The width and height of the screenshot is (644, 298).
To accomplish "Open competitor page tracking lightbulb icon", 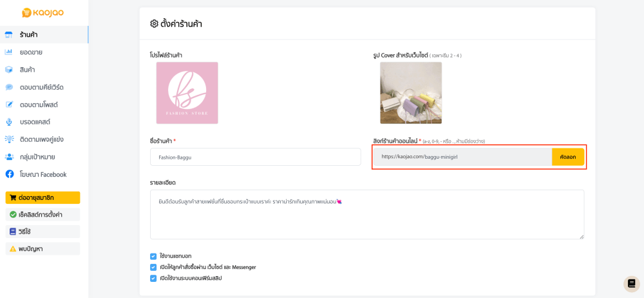I will 9,139.
